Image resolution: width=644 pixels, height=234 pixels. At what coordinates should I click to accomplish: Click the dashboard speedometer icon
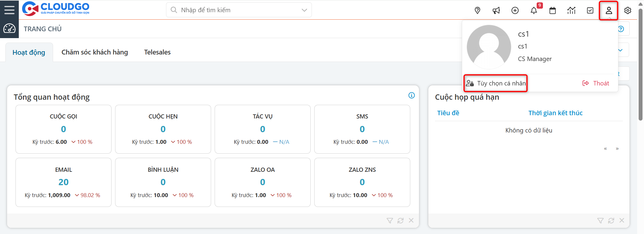9,29
